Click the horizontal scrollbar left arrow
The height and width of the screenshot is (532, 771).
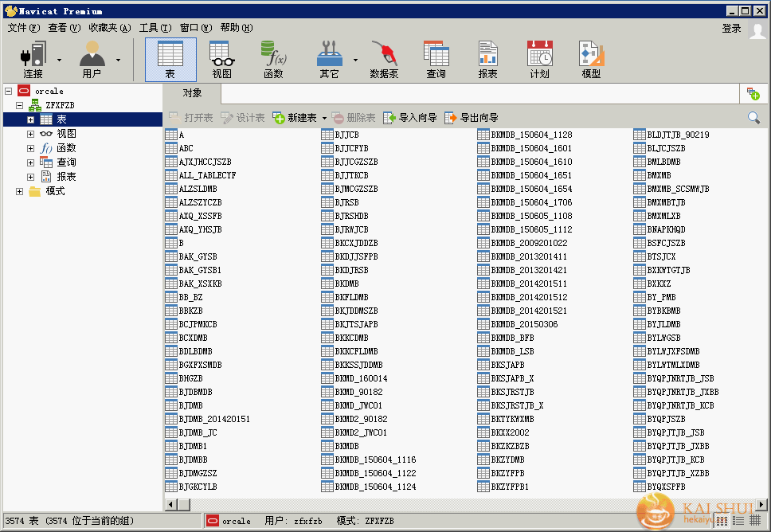171,504
